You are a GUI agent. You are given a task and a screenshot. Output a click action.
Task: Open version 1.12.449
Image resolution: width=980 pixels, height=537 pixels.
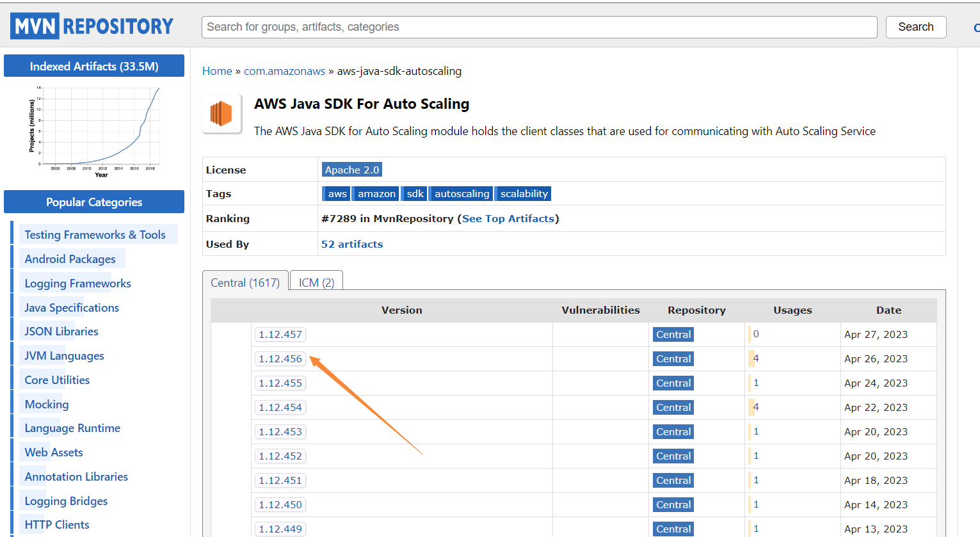coord(280,529)
